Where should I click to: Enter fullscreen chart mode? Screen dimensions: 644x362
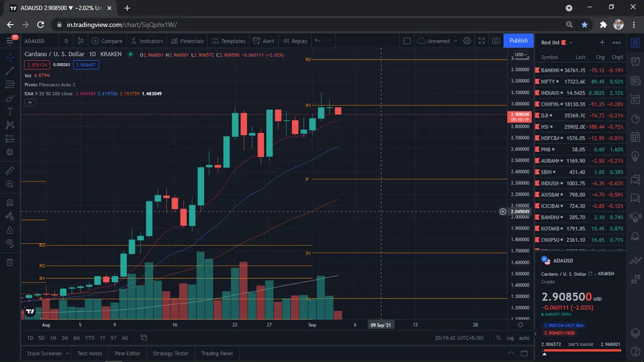[481, 41]
